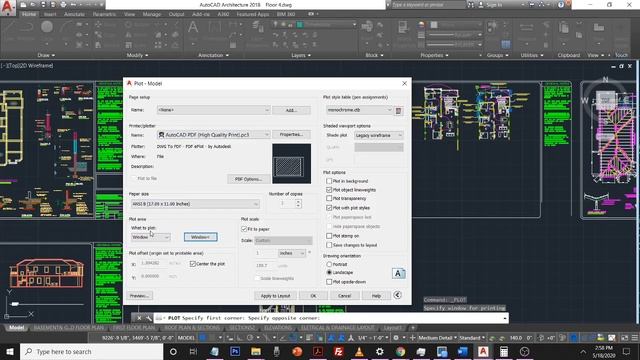Open FileZilla from the taskbar
640x360 pixels.
point(338,351)
